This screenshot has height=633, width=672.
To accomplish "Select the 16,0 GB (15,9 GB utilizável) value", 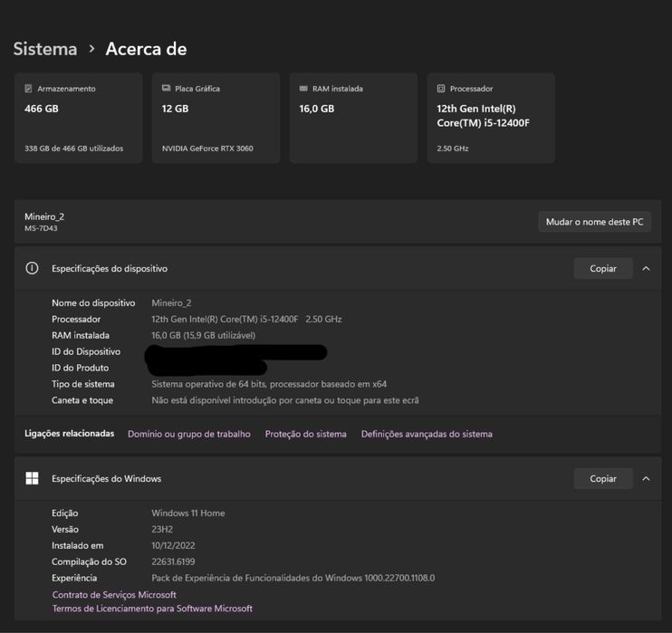I will pos(203,336).
